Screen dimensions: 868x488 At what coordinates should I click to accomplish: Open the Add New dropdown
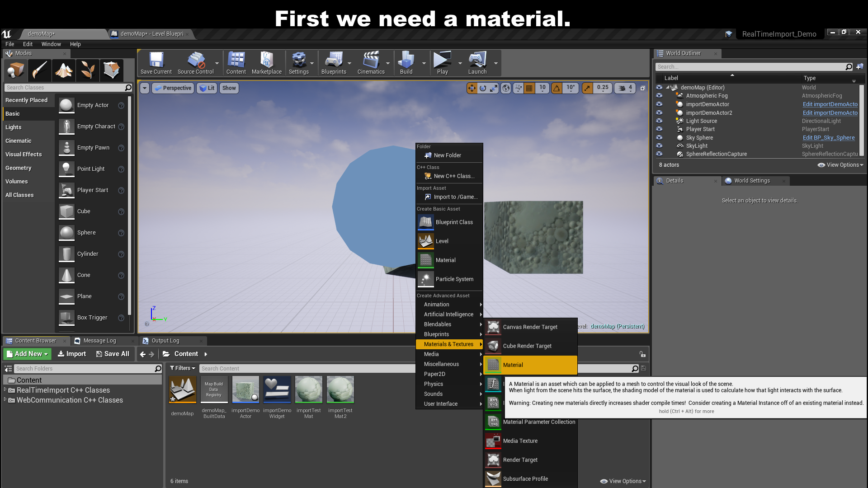click(28, 354)
